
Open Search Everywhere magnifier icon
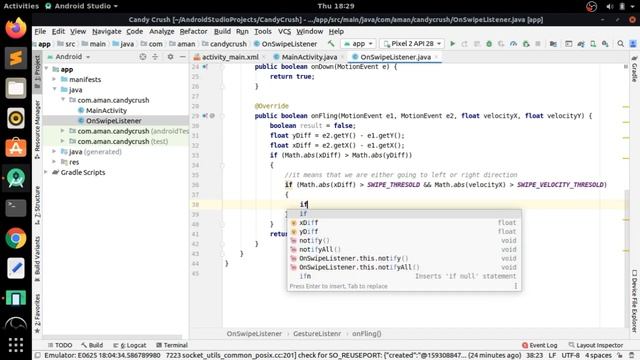[x=620, y=43]
